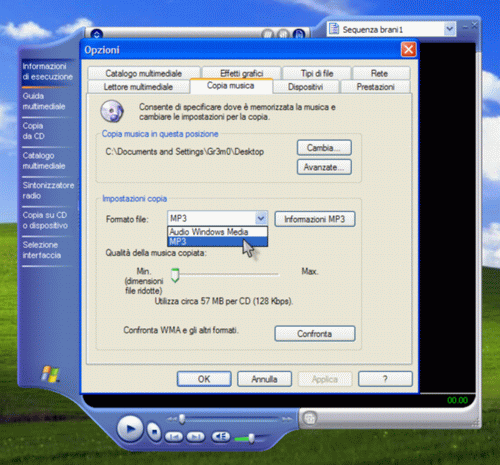
Task: Click the Confronta button
Action: [x=315, y=333]
